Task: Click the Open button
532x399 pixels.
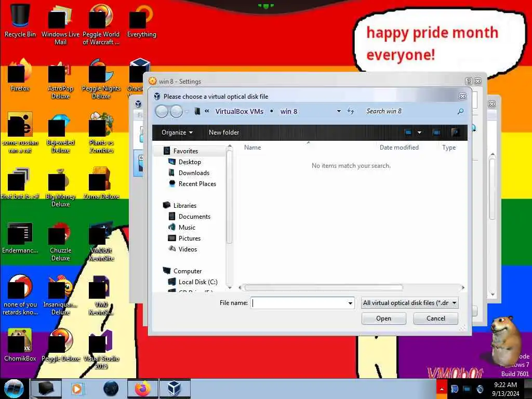Action: 384,318
